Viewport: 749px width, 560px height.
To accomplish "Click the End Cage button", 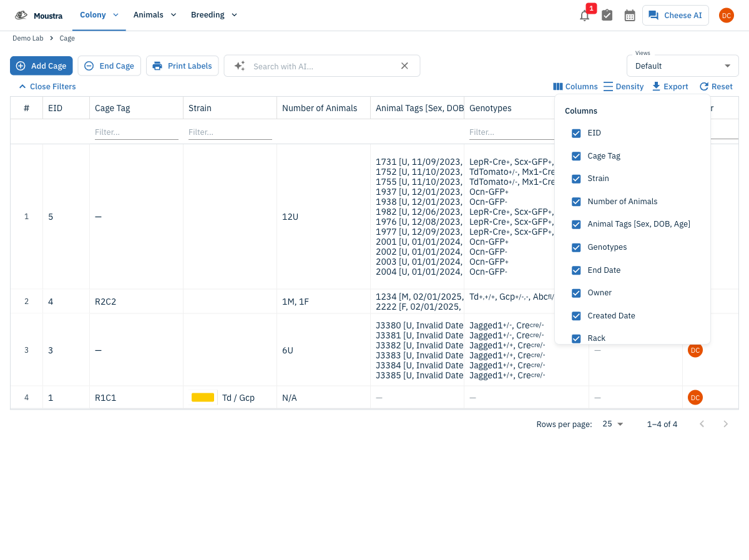I will [x=109, y=66].
